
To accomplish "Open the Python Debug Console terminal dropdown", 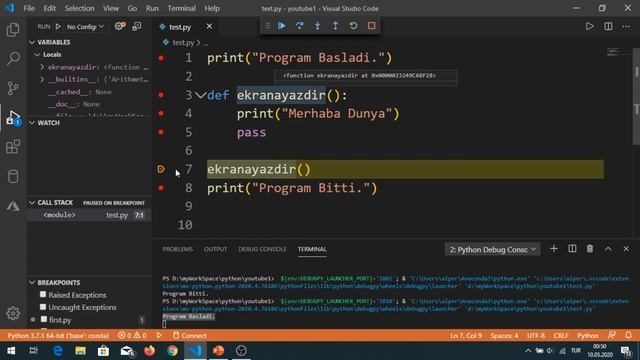I will (x=493, y=249).
